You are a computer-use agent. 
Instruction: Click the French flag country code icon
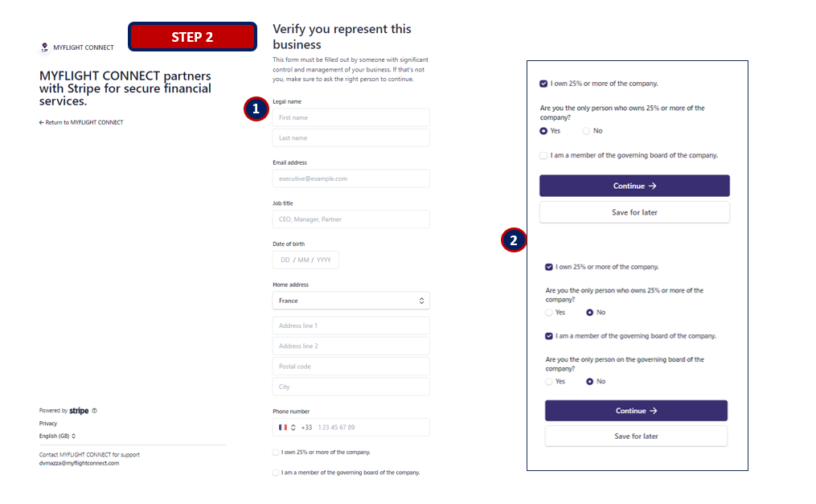pyautogui.click(x=282, y=427)
